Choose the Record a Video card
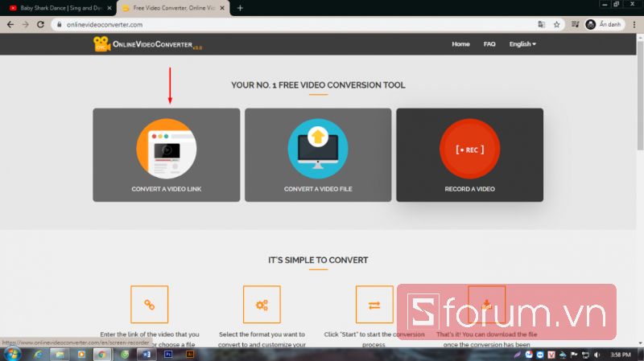This screenshot has width=644, height=361. (x=469, y=154)
